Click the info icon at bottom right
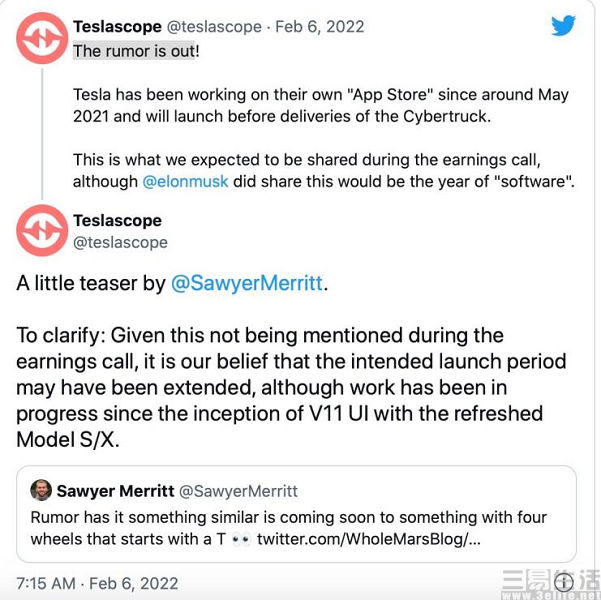The width and height of the screenshot is (601, 600). (563, 583)
